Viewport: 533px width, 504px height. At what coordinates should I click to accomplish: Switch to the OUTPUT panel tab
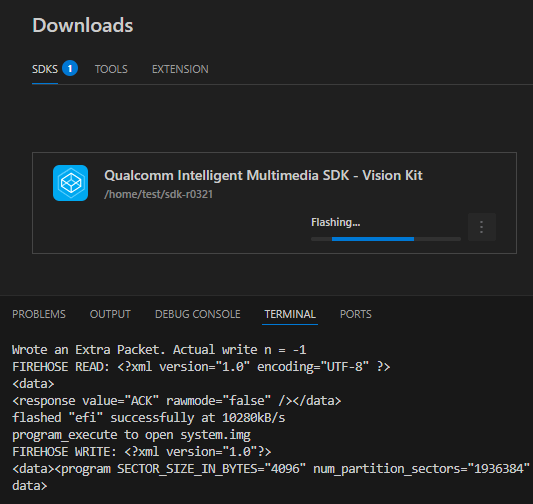click(110, 314)
